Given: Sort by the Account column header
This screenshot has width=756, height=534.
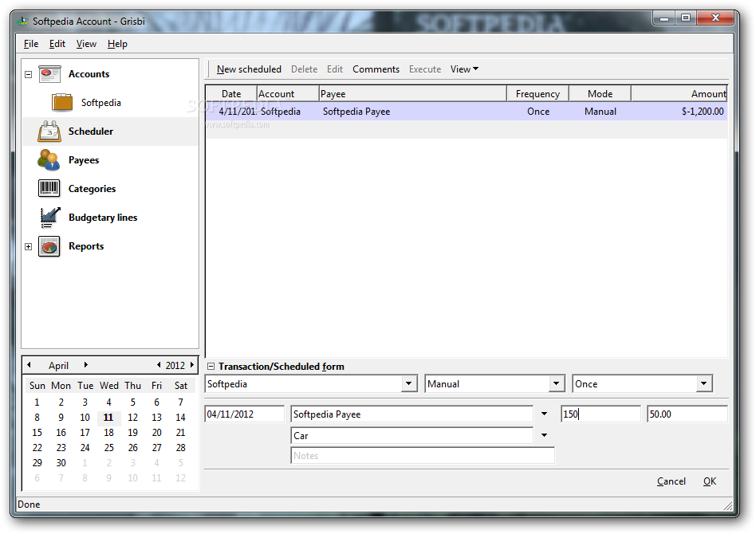Looking at the screenshot, I should (x=288, y=93).
